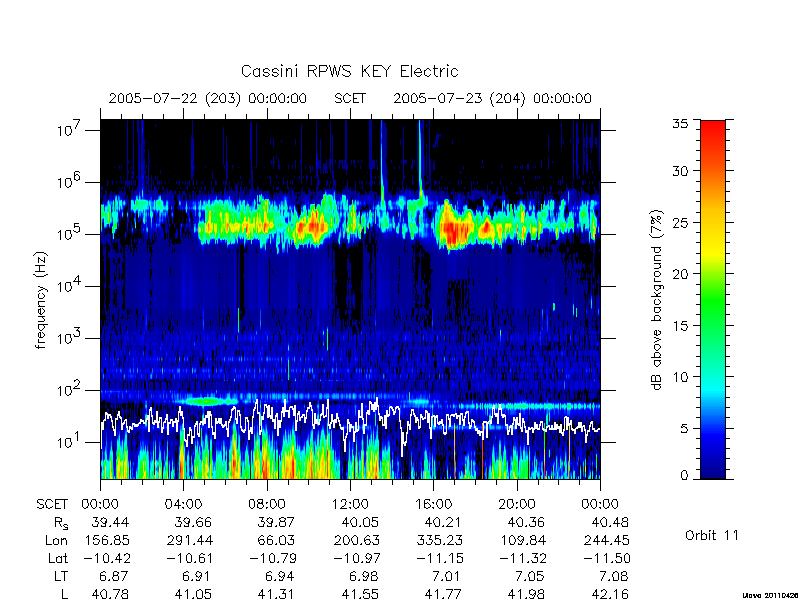Screen dimensions: 800x600
Task: Select the end date '2005-07-23 (204) 00:00:00'
Action: click(492, 98)
